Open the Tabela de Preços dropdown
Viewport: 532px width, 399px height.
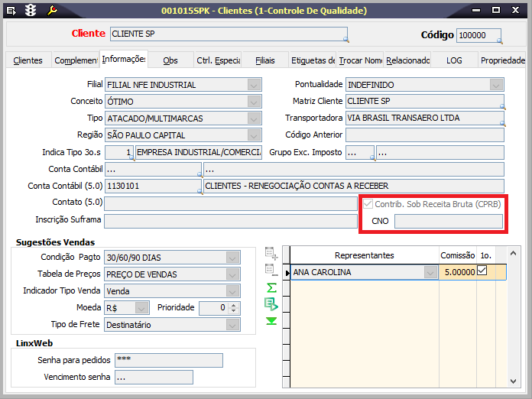(x=232, y=274)
